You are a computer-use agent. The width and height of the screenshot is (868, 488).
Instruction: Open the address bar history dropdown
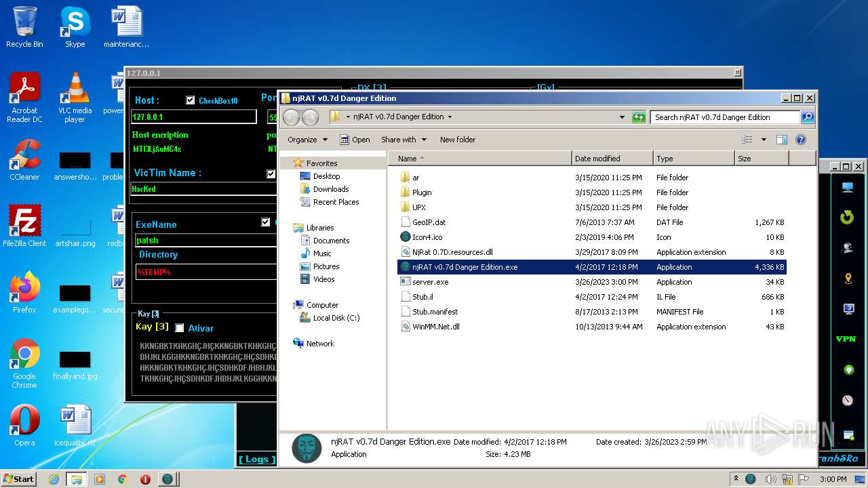(x=622, y=117)
